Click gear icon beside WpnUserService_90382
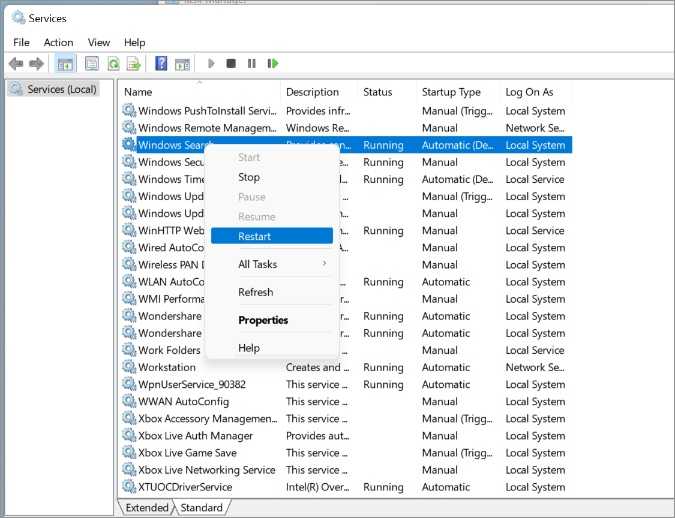This screenshot has width=675, height=518. click(129, 384)
